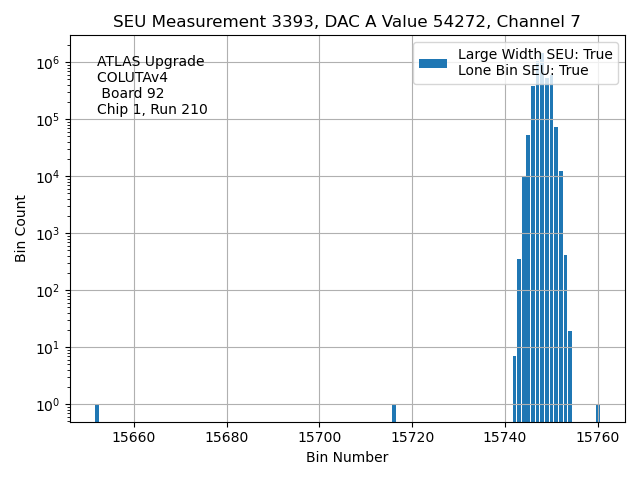Click the 10^6 y-axis tick label
640x480 pixels.
click(49, 63)
